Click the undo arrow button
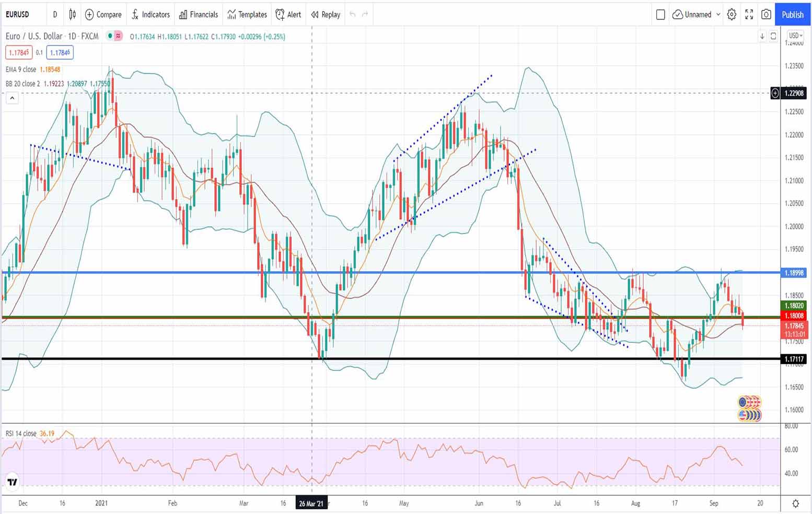This screenshot has height=514, width=812. point(351,15)
